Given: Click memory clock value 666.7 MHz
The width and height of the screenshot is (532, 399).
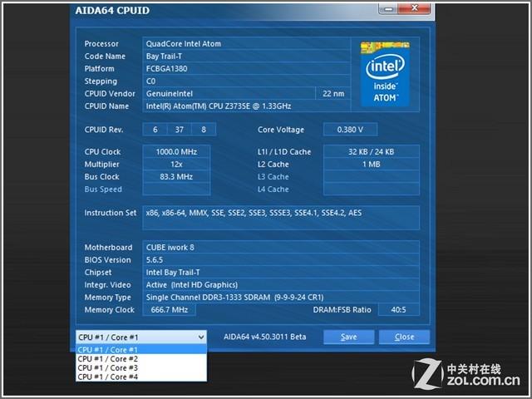Looking at the screenshot, I should coord(170,310).
